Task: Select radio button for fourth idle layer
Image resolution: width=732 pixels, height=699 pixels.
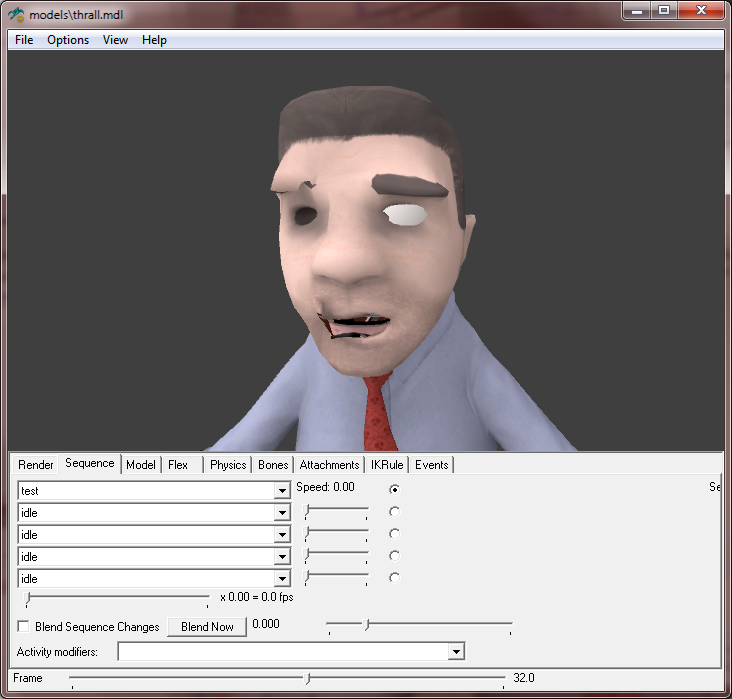Action: click(x=394, y=578)
